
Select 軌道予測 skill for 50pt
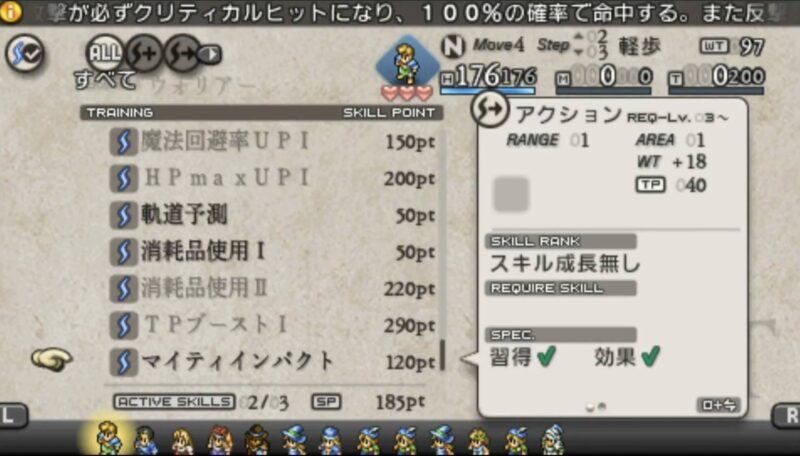coord(273,215)
